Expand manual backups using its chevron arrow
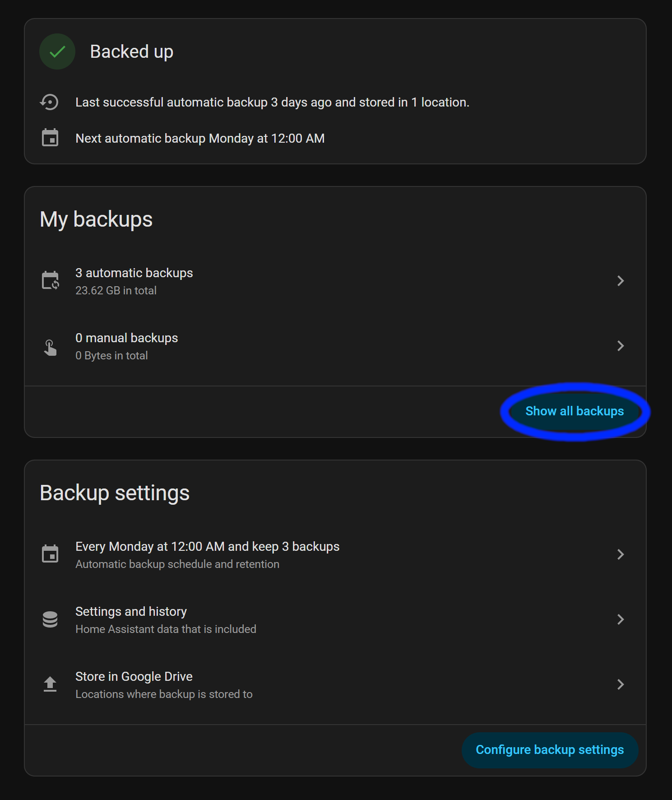672x800 pixels. tap(621, 346)
